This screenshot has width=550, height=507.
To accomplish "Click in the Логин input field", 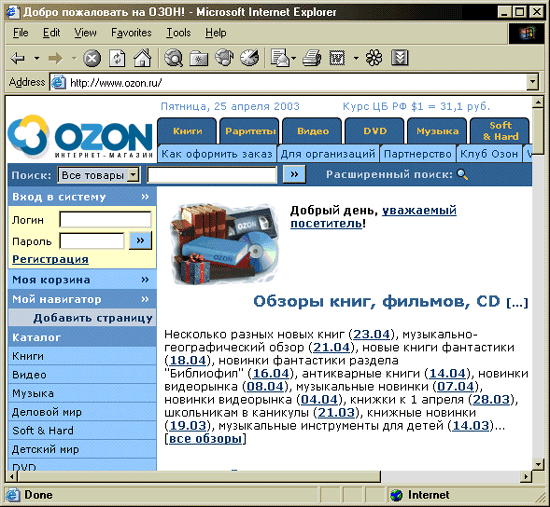I will click(x=105, y=220).
